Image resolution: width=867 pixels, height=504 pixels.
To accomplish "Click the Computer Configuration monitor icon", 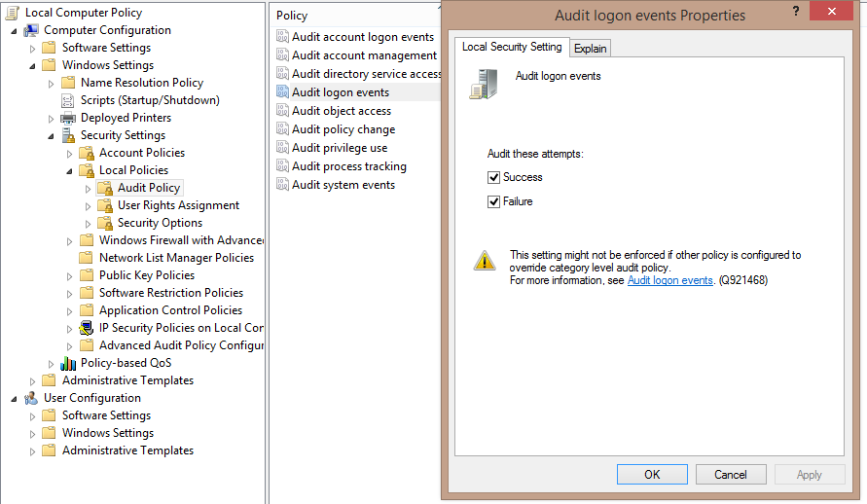I will pyautogui.click(x=31, y=30).
